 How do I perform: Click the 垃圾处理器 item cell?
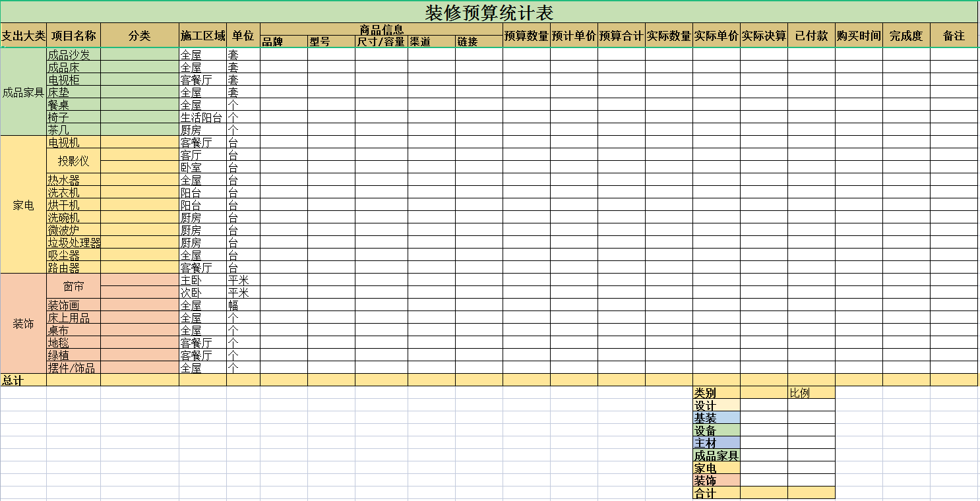74,243
